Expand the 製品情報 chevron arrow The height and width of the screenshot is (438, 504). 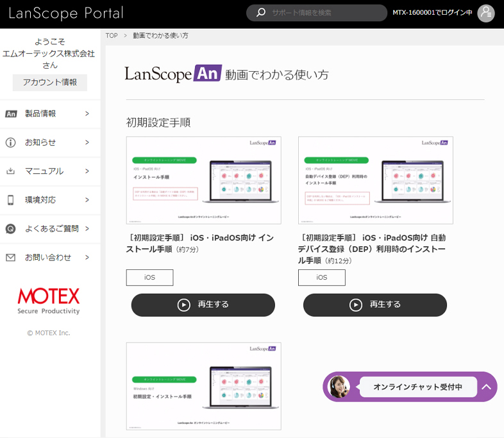pyautogui.click(x=87, y=114)
